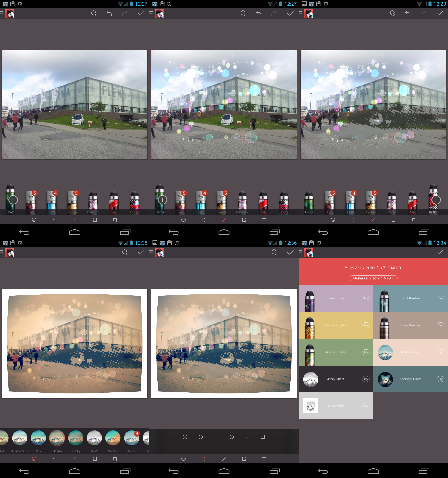The height and width of the screenshot is (478, 448).
Task: Confirm with checkmark in the 12:35 screen
Action: click(141, 252)
